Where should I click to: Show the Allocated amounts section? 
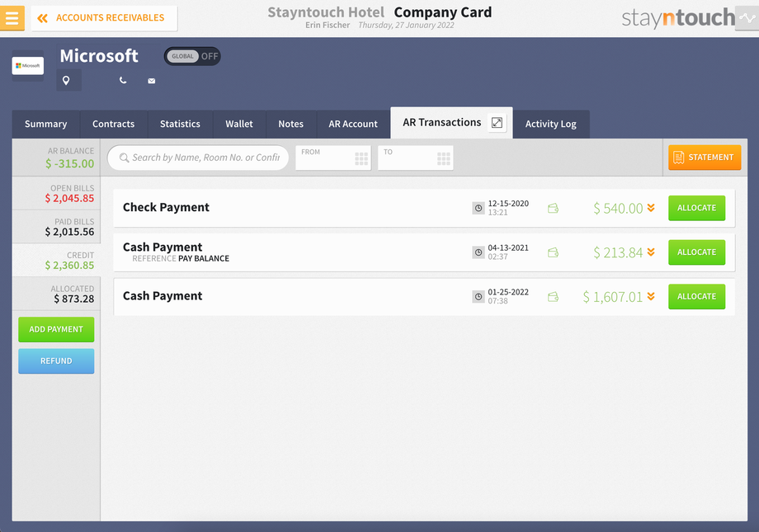[56, 294]
